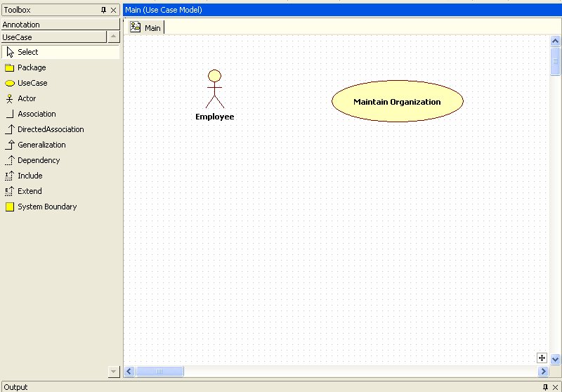The image size is (562, 392).
Task: Click the toolbox scroll-up arrow beside UseCase
Action: click(x=114, y=37)
